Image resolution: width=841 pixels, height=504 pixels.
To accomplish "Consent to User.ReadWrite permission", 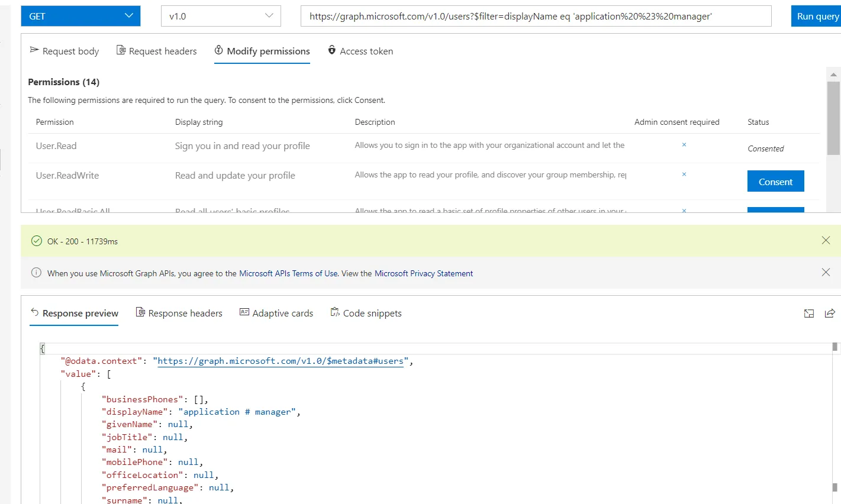I will 775,182.
